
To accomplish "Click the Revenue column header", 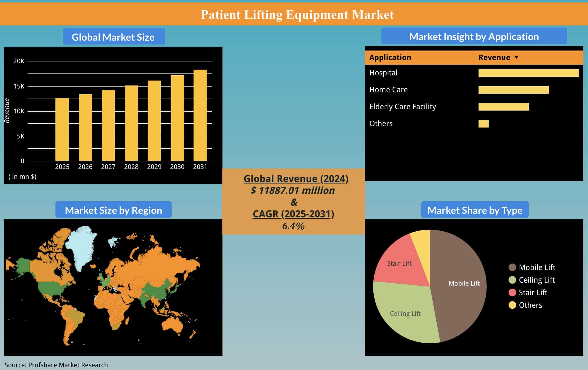I will coord(494,58).
